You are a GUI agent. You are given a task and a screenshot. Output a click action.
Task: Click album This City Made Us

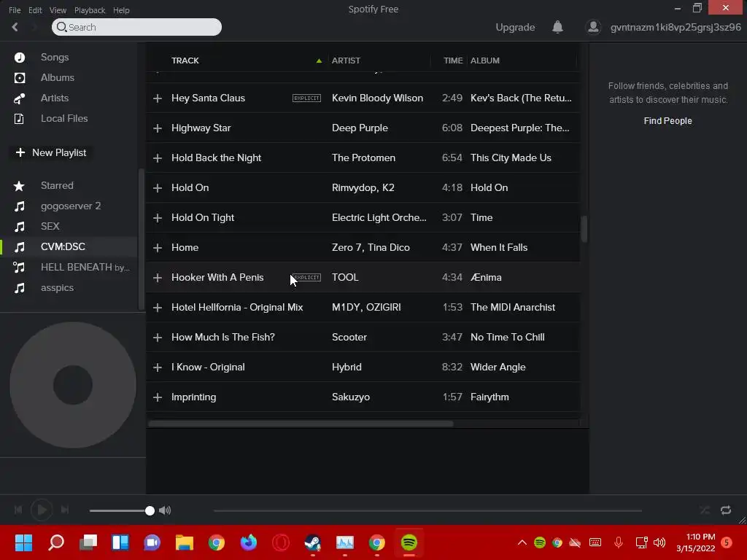(511, 158)
